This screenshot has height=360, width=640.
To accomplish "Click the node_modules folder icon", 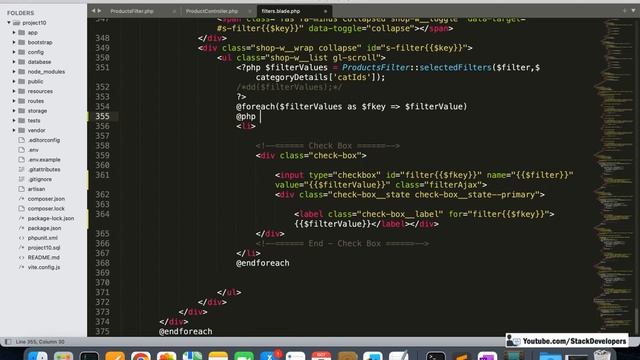I will coord(22,72).
